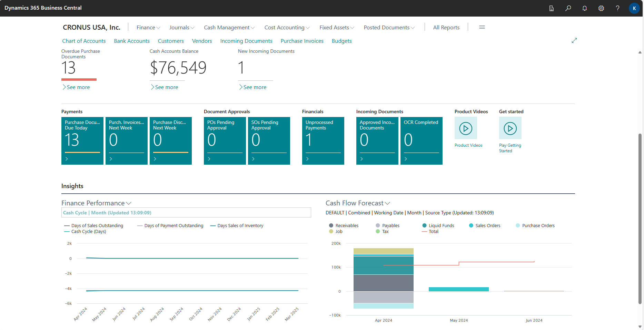Play the Product Videos
644x330 pixels.
(x=466, y=128)
